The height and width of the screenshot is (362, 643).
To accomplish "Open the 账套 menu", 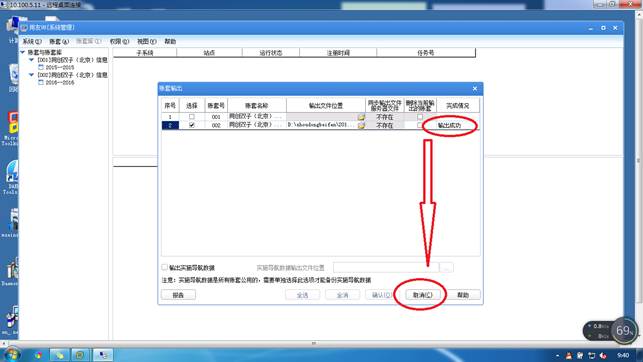I will click(59, 41).
